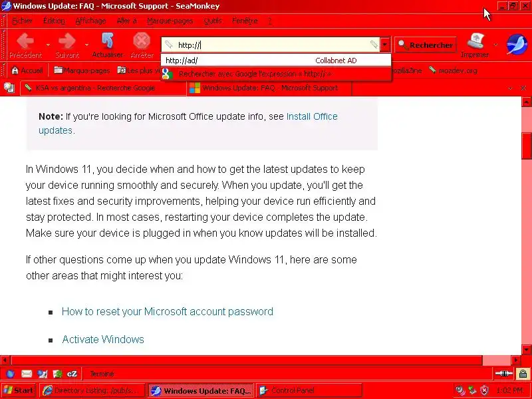Select the http://ad/ Collabnet AD suggestion
532x399 pixels.
[x=276, y=61]
